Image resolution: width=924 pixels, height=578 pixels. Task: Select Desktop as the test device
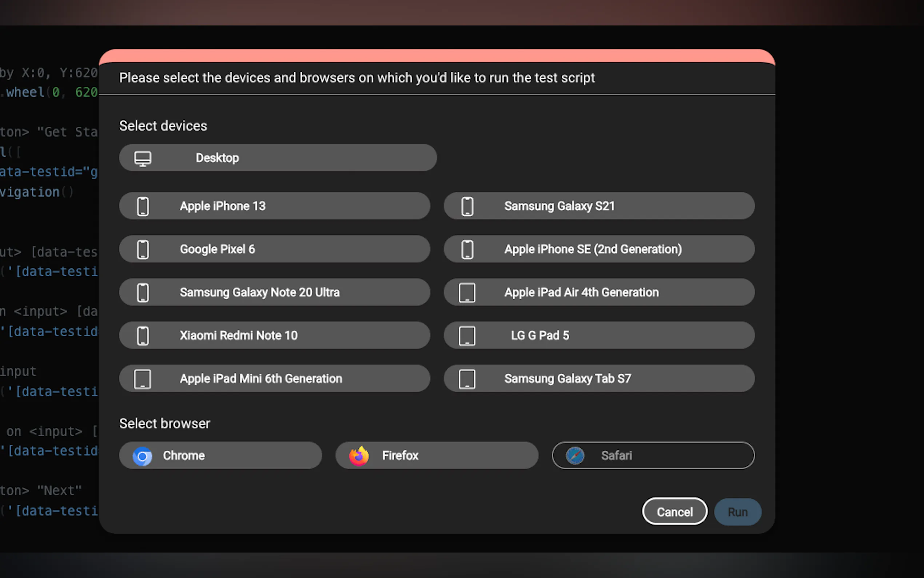point(278,158)
